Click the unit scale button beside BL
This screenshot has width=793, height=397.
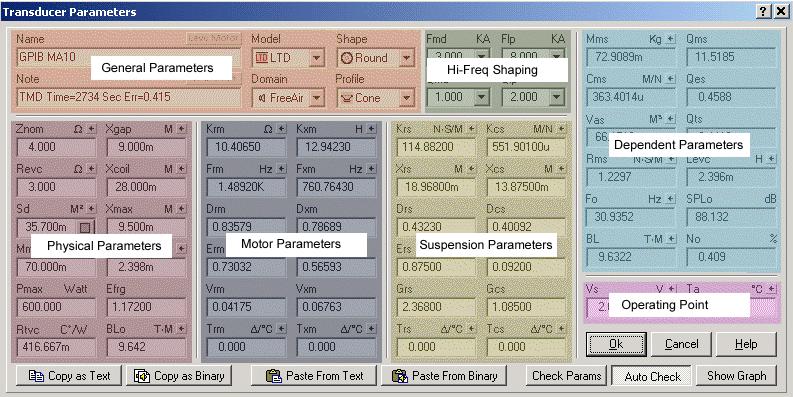tap(671, 239)
